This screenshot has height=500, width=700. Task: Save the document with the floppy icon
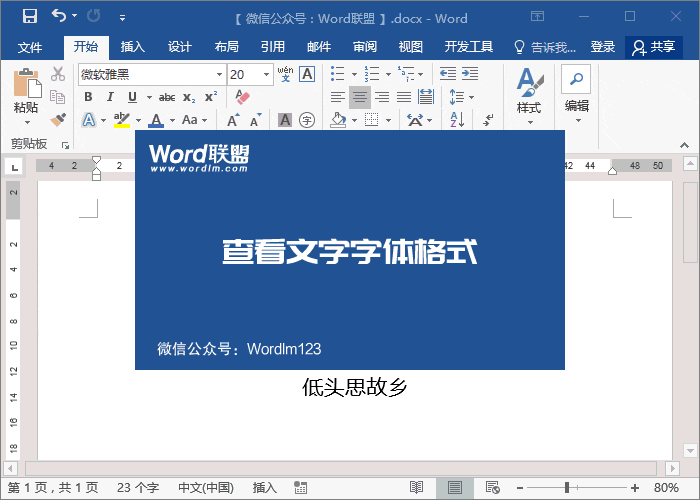tap(30, 17)
